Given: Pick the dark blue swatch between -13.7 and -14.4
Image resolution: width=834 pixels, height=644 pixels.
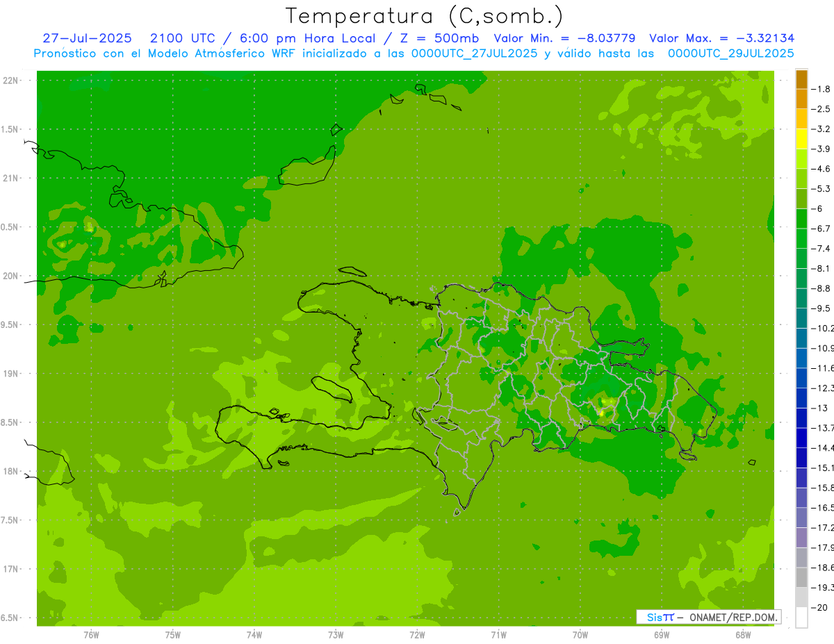Looking at the screenshot, I should pyautogui.click(x=801, y=438).
